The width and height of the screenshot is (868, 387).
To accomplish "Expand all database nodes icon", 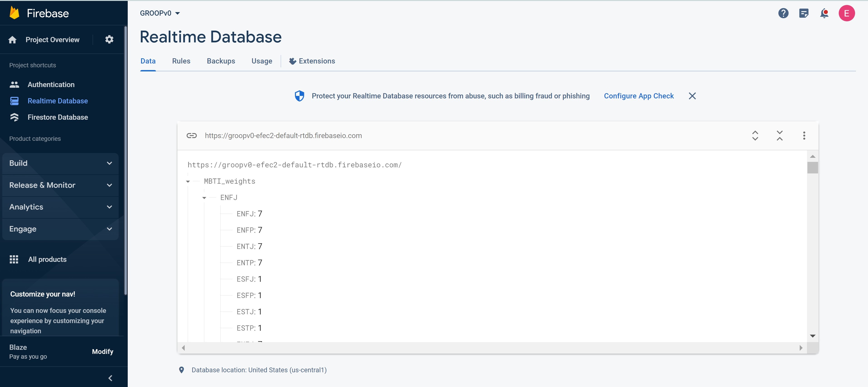I will (x=755, y=135).
